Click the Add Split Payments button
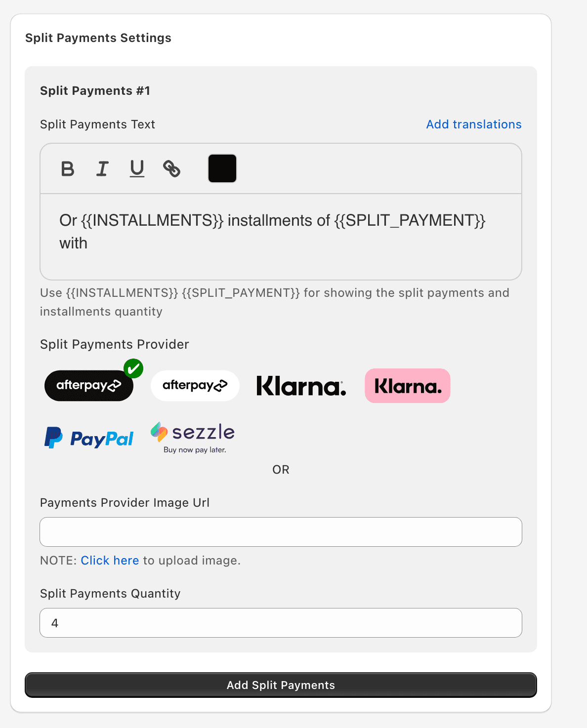Screen dimensions: 587x728 [281, 685]
